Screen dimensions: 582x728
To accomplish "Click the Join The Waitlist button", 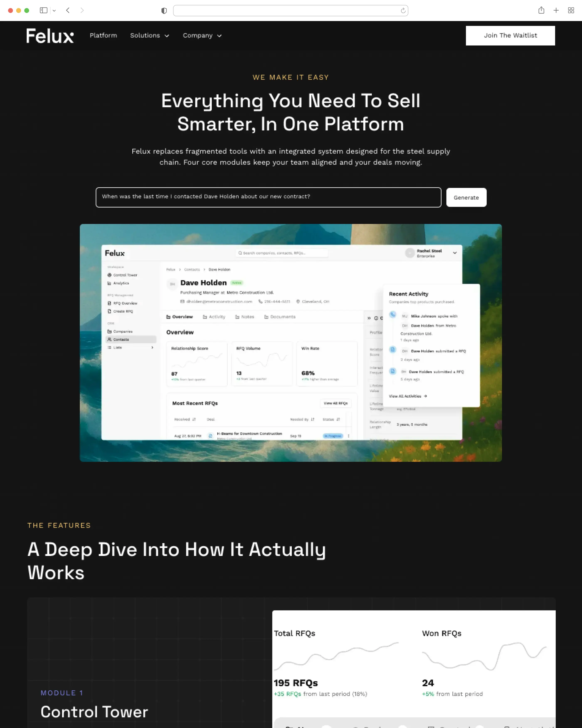I will tap(510, 35).
